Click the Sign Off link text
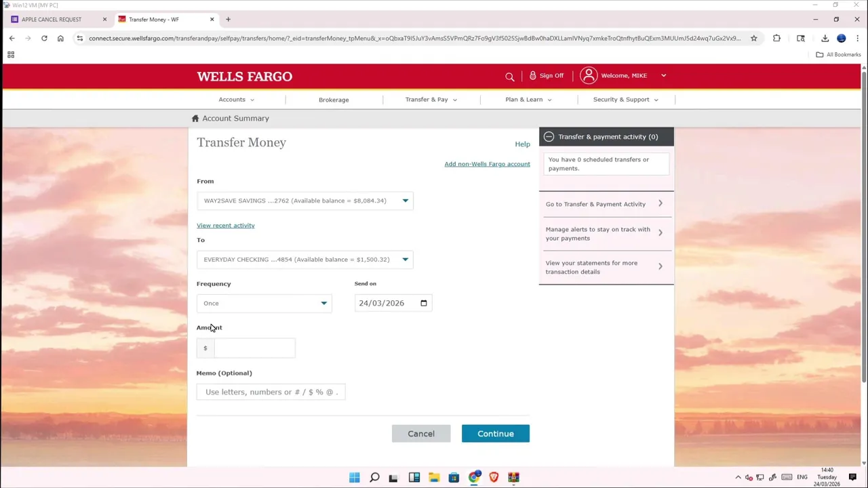The width and height of the screenshot is (868, 488). pos(551,76)
